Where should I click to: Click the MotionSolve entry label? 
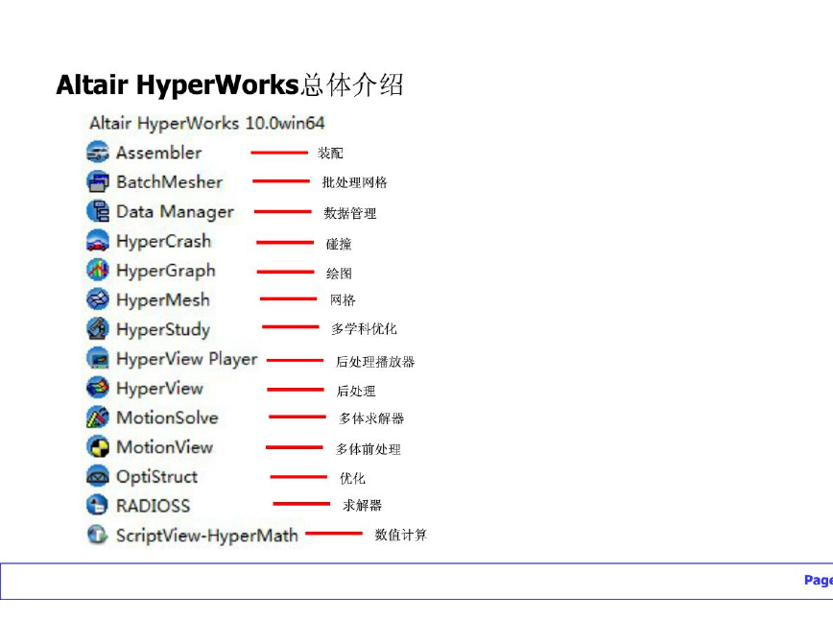tap(167, 417)
